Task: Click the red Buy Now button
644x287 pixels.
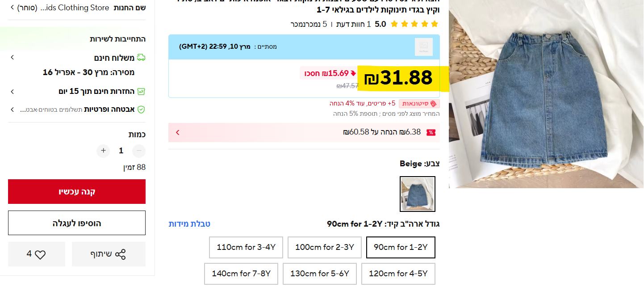Action: pyautogui.click(x=77, y=192)
